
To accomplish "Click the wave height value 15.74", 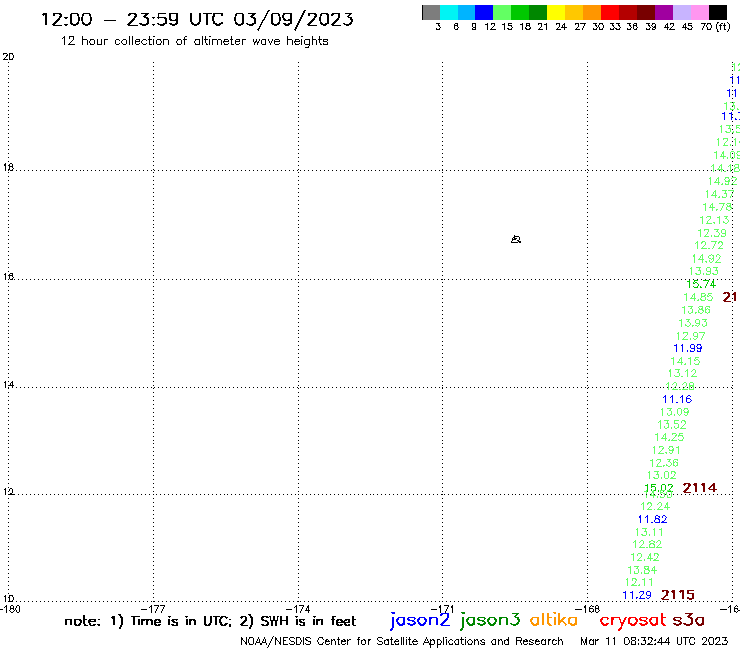I will pos(701,284).
